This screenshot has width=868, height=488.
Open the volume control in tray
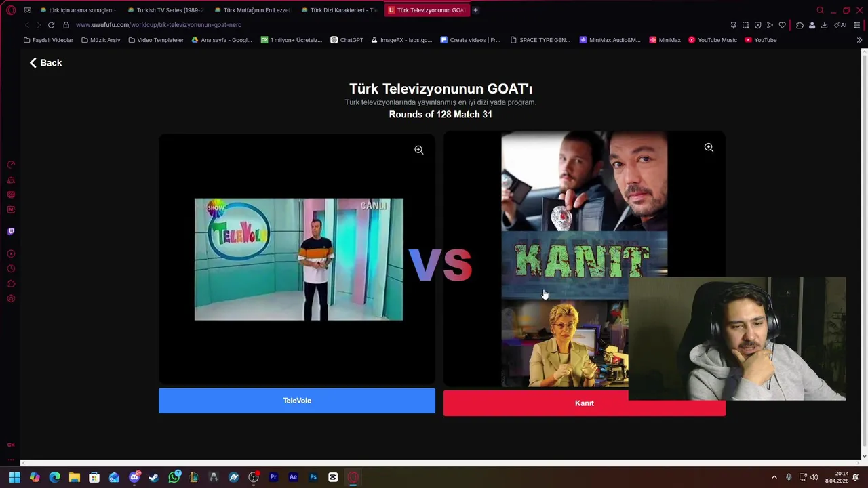[x=814, y=477]
